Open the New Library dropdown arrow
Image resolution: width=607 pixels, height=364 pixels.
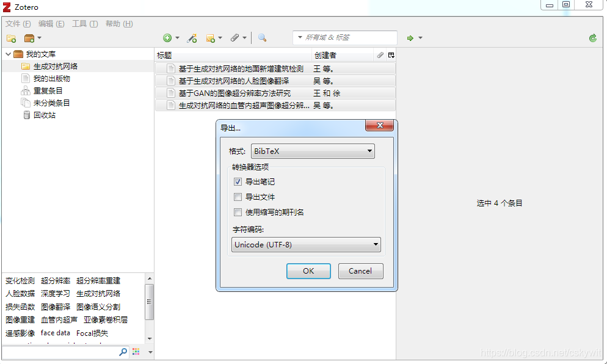tap(39, 38)
